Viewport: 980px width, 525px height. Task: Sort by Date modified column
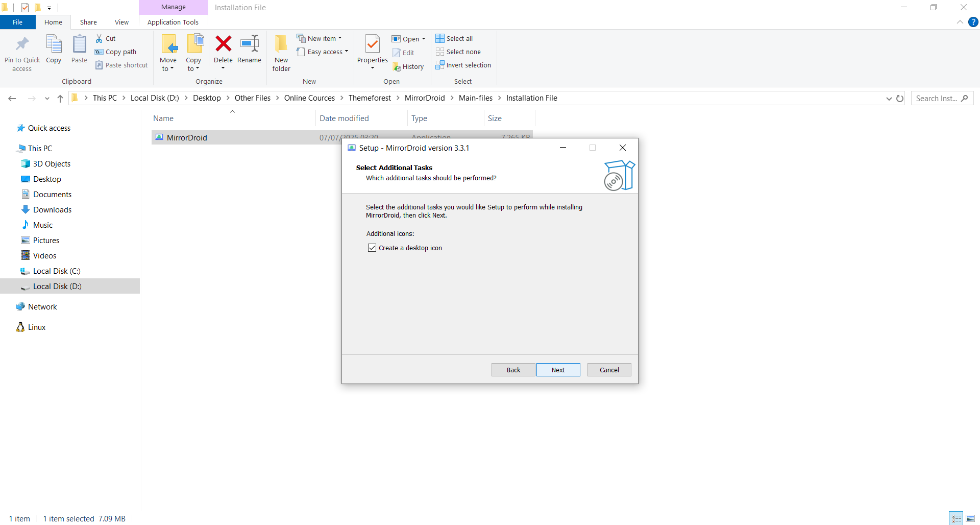click(361, 118)
